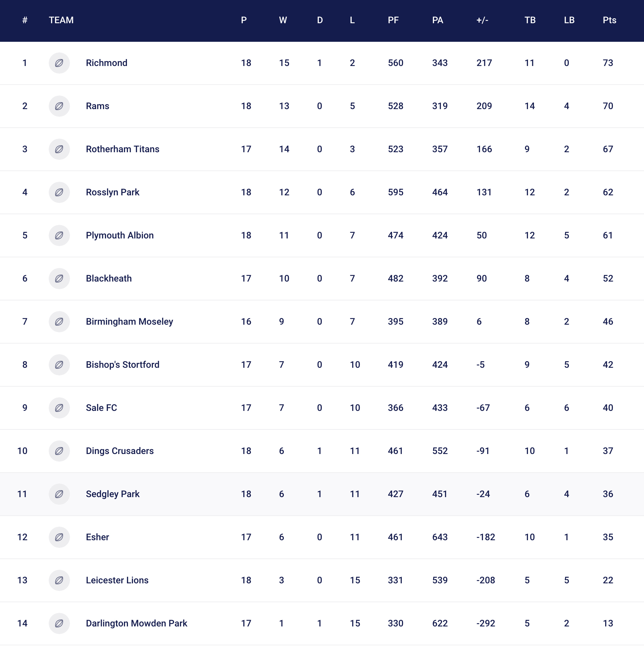The image size is (644, 648).
Task: Click the Rams rugby ball icon
Action: pyautogui.click(x=59, y=106)
